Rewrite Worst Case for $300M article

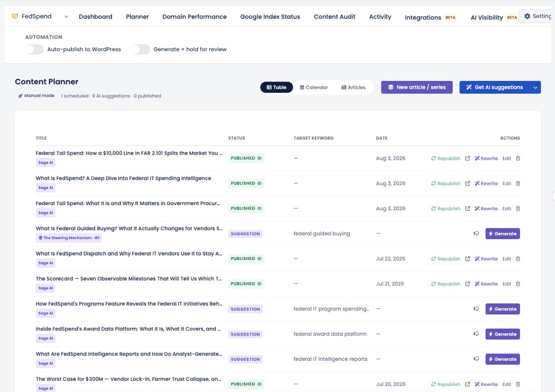click(486, 384)
